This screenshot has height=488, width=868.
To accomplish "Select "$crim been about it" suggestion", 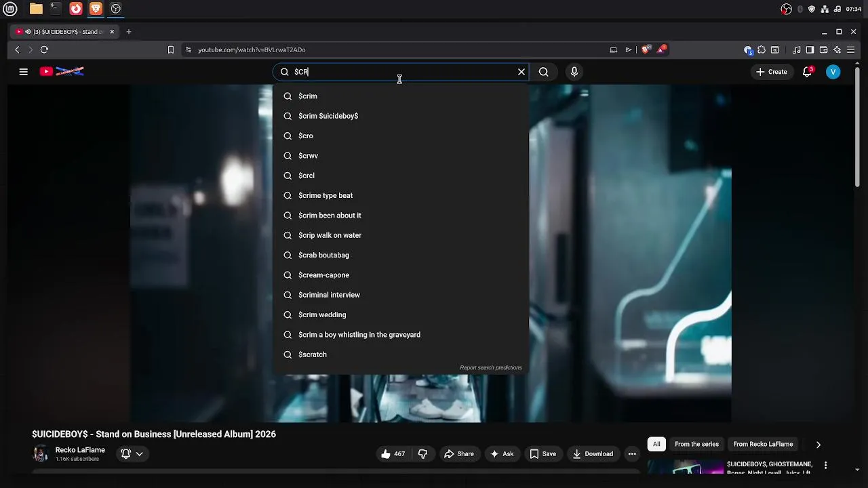I will point(400,216).
